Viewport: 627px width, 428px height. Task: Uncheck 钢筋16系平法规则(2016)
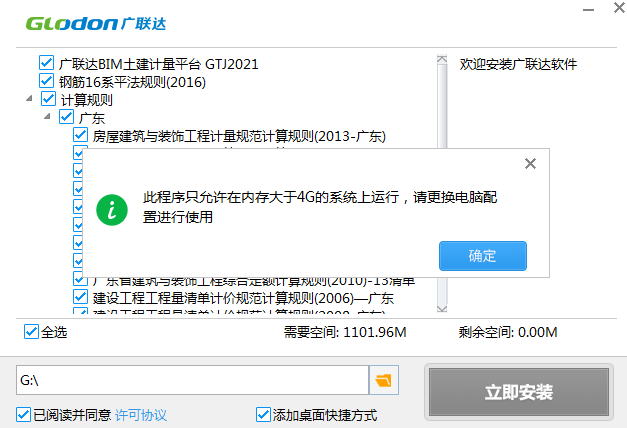coord(46,81)
